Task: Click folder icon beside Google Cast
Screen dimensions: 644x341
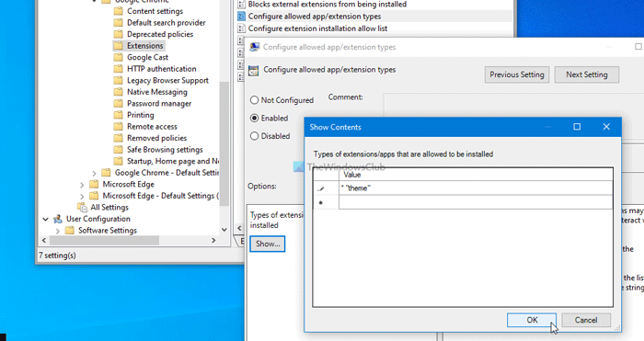Action: (119, 57)
